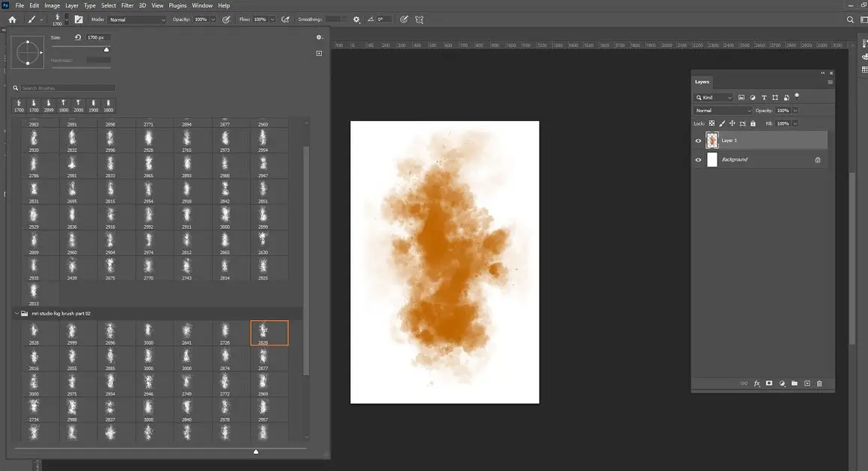Open symmetry paint butterfly options

tap(420, 19)
